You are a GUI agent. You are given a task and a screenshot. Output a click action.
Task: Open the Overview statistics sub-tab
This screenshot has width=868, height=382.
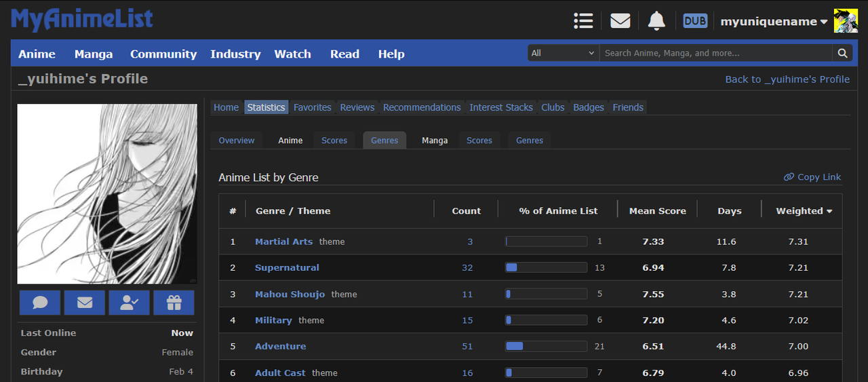(237, 140)
